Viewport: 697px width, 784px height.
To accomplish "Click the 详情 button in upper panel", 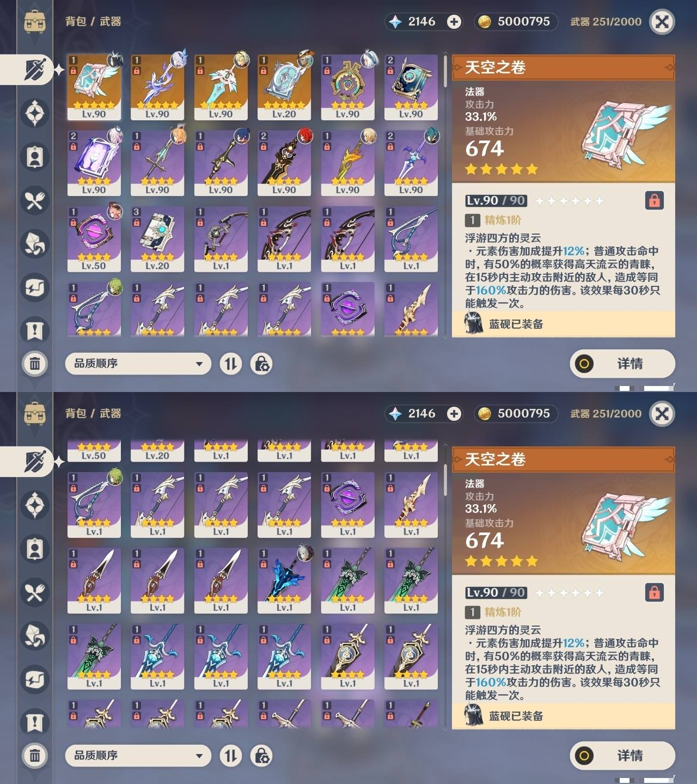I will [x=622, y=364].
